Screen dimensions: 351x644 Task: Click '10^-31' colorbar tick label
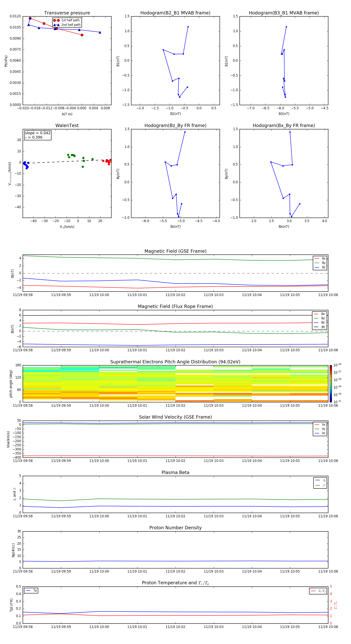337,402
